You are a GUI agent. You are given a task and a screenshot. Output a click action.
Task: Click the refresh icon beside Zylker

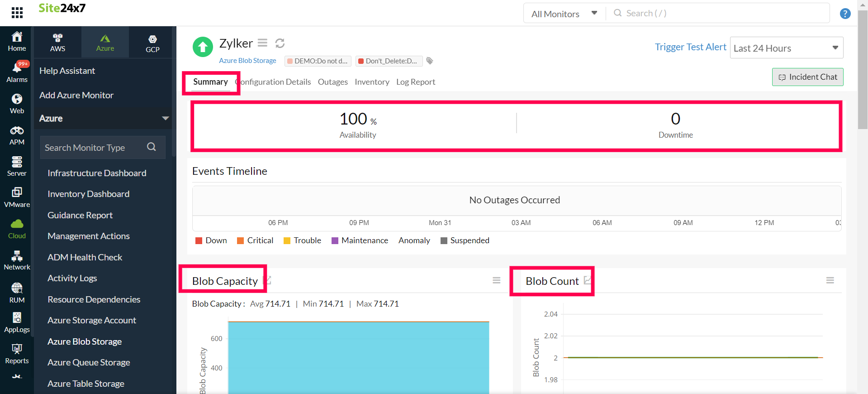point(280,43)
